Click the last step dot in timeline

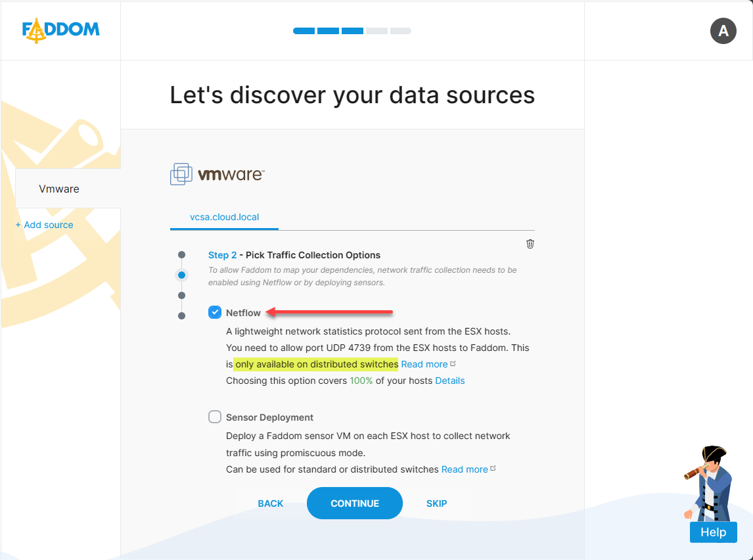tap(182, 316)
